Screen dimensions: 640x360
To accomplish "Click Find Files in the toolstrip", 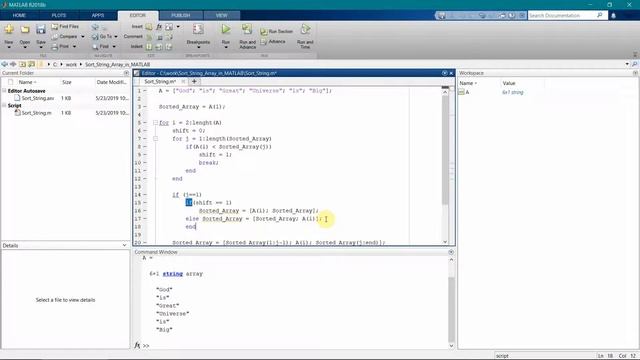I will point(65,27).
